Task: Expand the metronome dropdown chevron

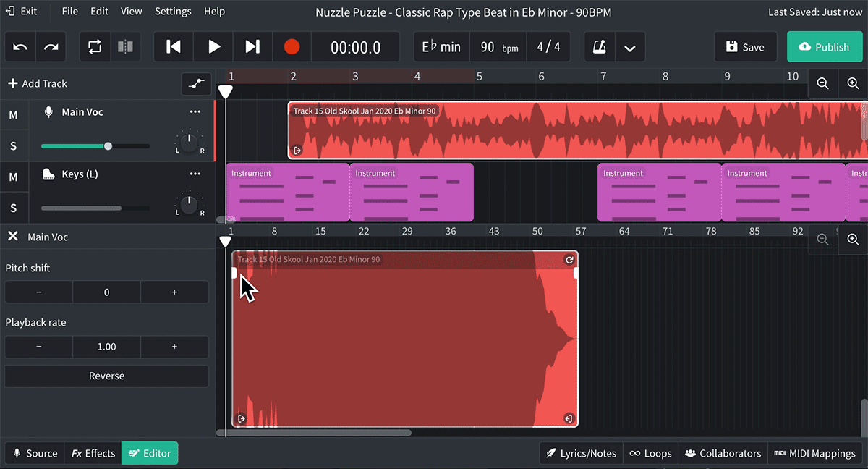Action: (630, 46)
